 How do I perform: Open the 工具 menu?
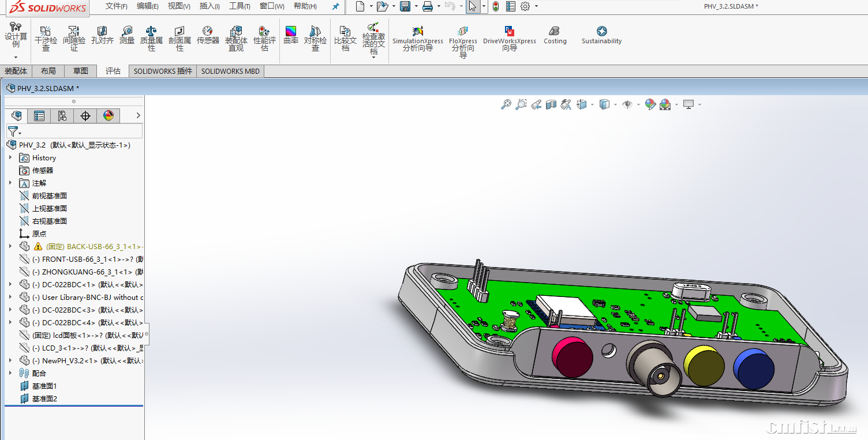click(x=240, y=6)
